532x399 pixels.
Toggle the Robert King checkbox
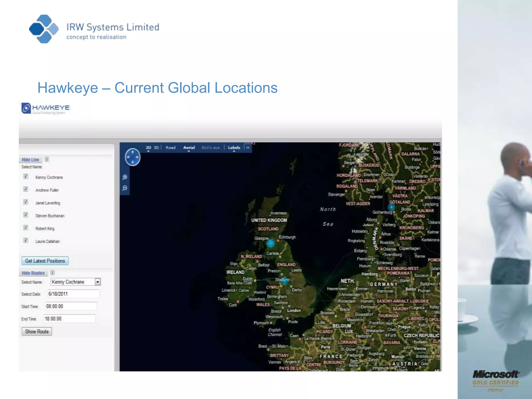[x=26, y=228]
